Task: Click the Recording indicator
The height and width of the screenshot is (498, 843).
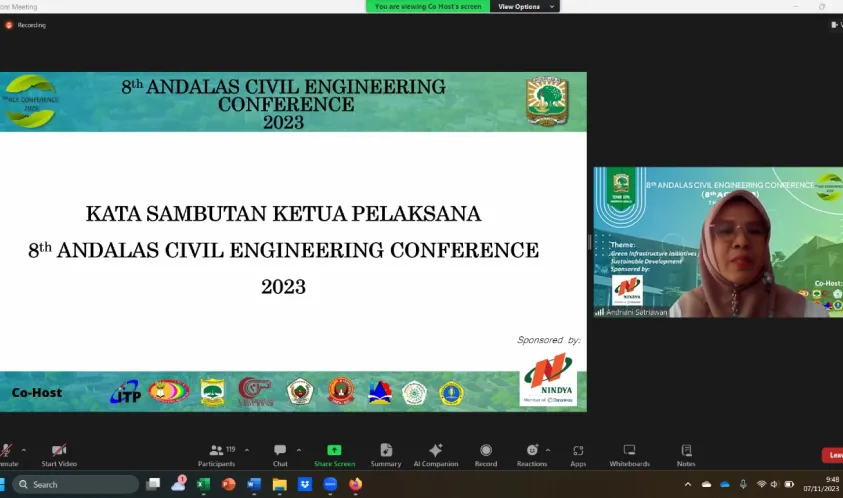Action: [x=25, y=25]
